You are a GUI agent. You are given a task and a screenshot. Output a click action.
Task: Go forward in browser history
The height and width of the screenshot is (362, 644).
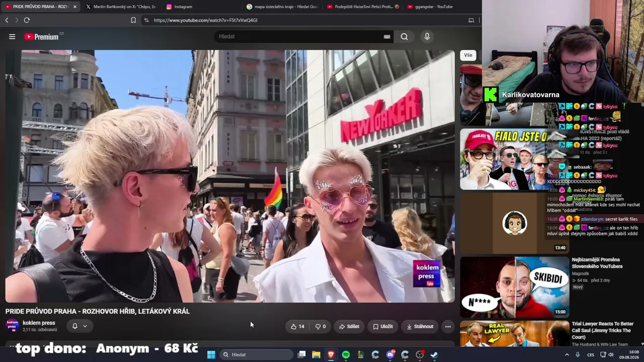pyautogui.click(x=17, y=20)
